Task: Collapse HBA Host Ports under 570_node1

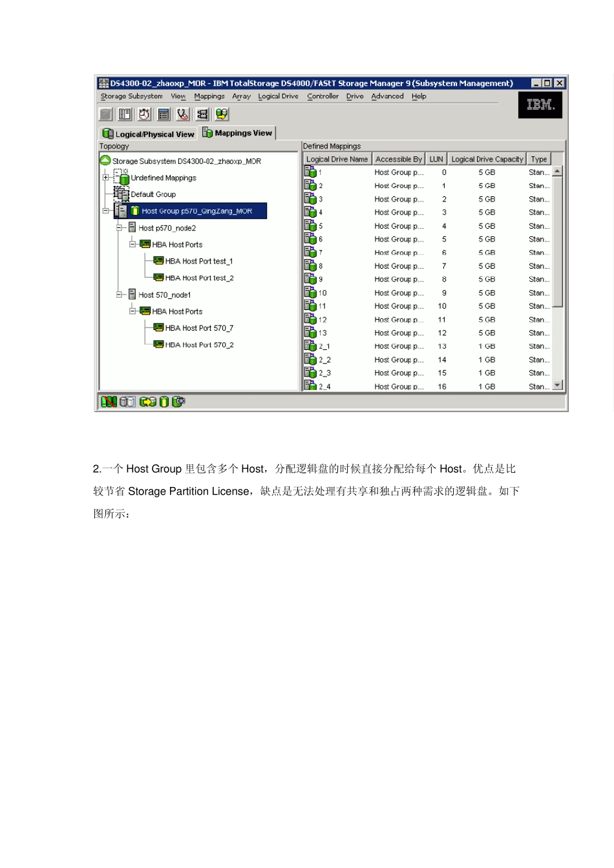Action: point(132,311)
